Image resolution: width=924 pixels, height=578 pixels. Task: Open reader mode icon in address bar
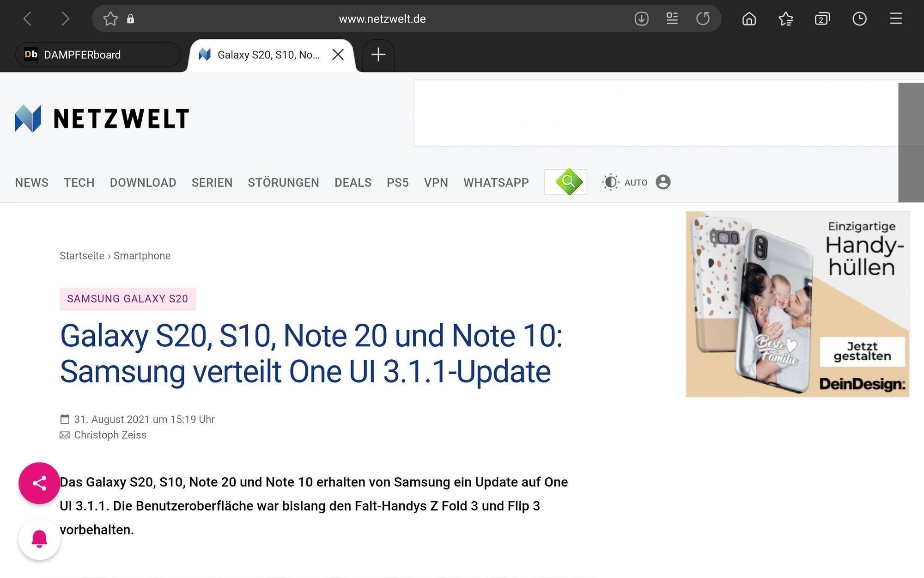(x=672, y=19)
